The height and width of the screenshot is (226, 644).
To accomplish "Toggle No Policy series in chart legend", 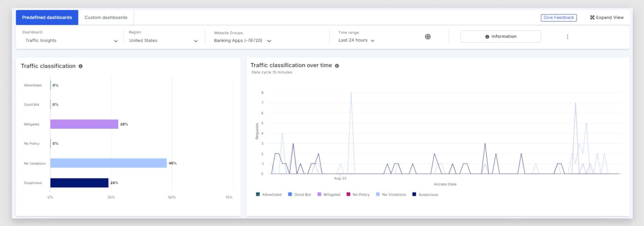I will [358, 194].
